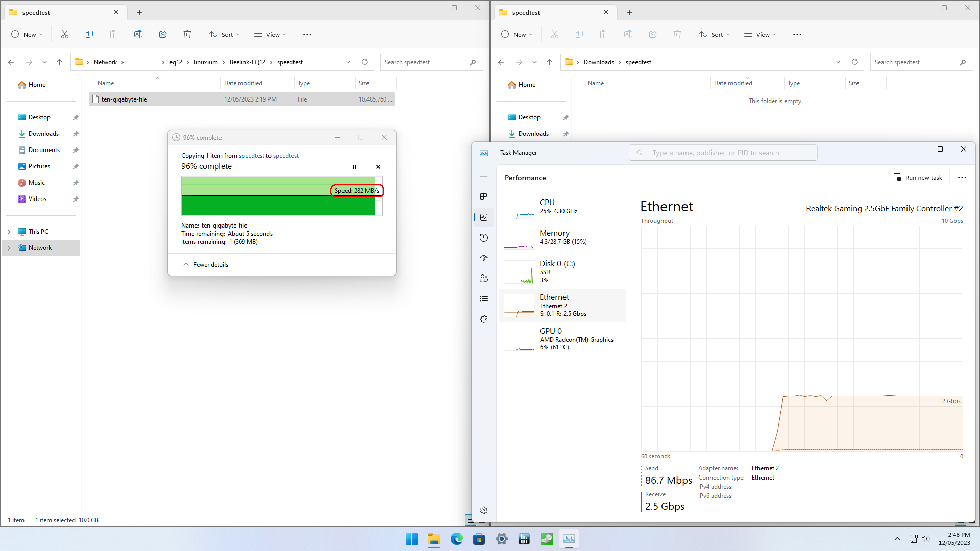Open Task Manager Settings gear

(x=484, y=510)
